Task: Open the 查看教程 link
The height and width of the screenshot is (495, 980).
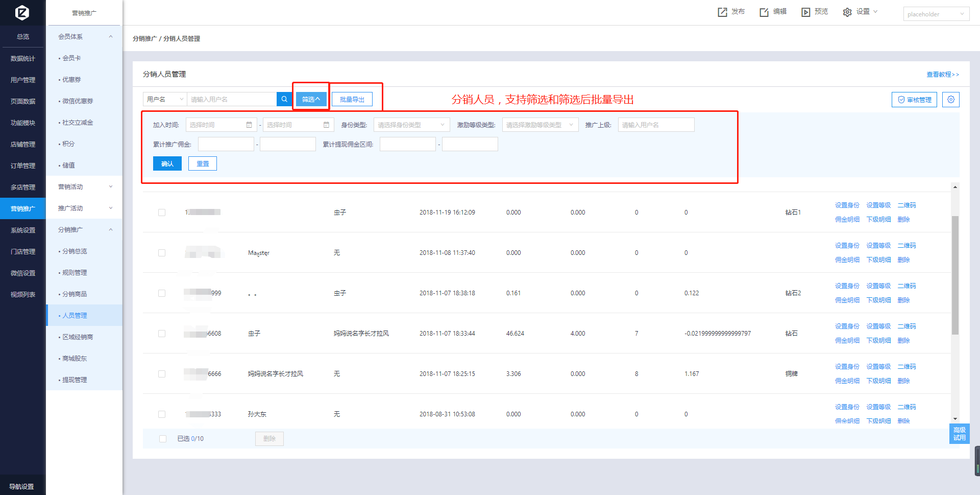Action: pos(942,75)
